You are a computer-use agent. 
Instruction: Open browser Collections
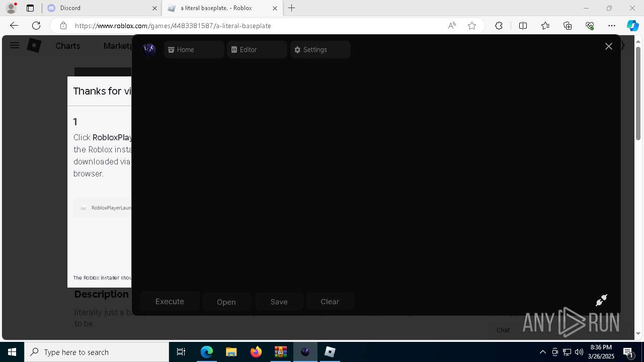tap(568, 26)
